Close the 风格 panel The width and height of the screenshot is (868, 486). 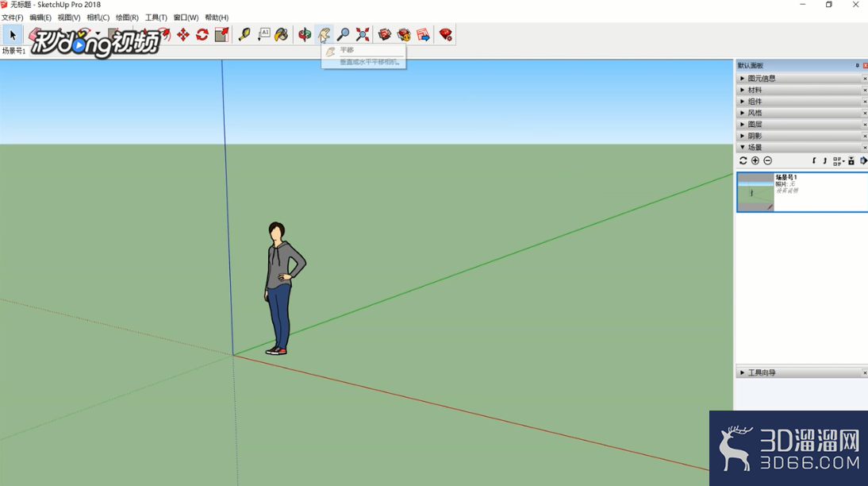[x=865, y=113]
